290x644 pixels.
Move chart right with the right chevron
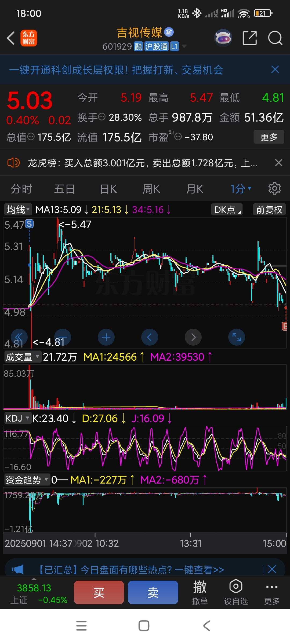[193, 337]
